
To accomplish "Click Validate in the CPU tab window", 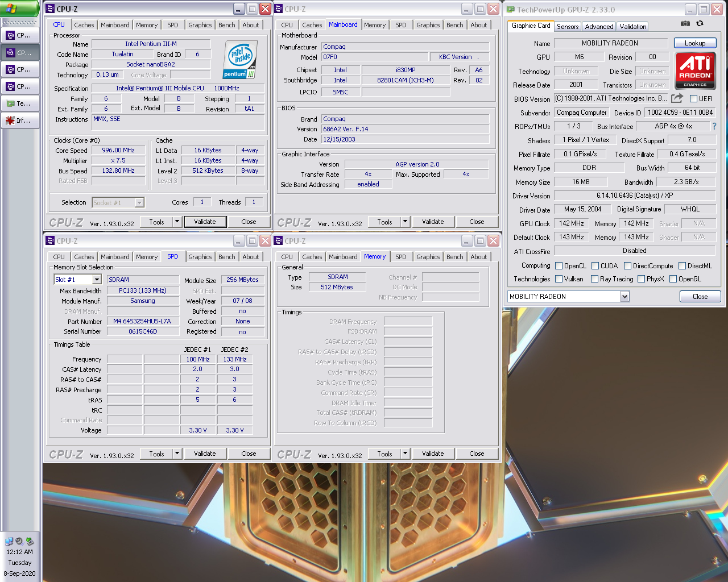I will tap(205, 222).
